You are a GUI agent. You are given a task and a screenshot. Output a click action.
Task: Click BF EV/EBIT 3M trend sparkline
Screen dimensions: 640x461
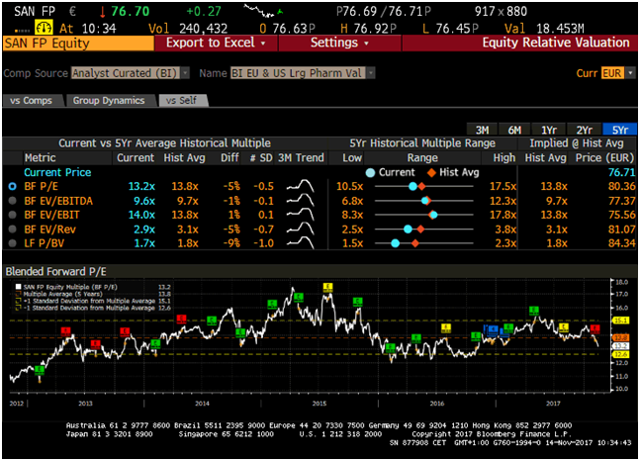tap(300, 214)
